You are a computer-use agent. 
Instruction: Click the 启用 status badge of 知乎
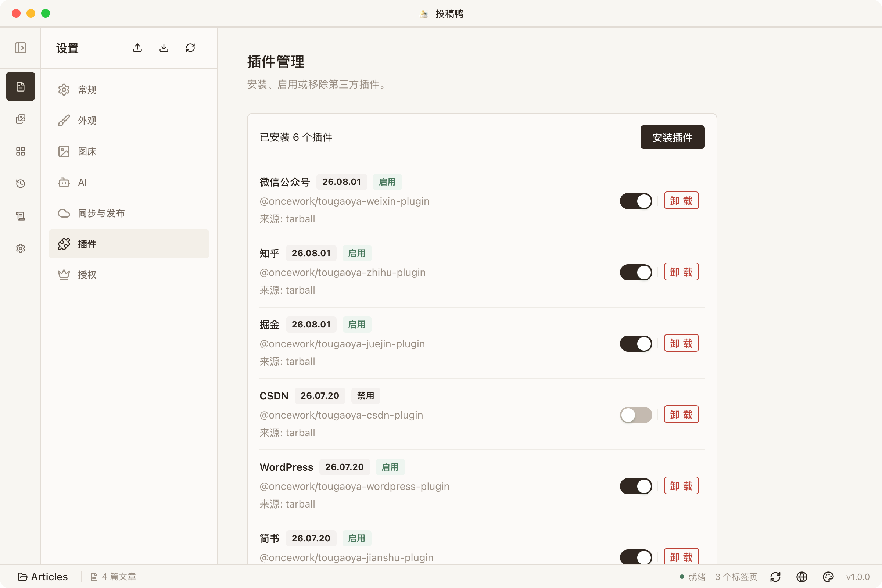(356, 253)
